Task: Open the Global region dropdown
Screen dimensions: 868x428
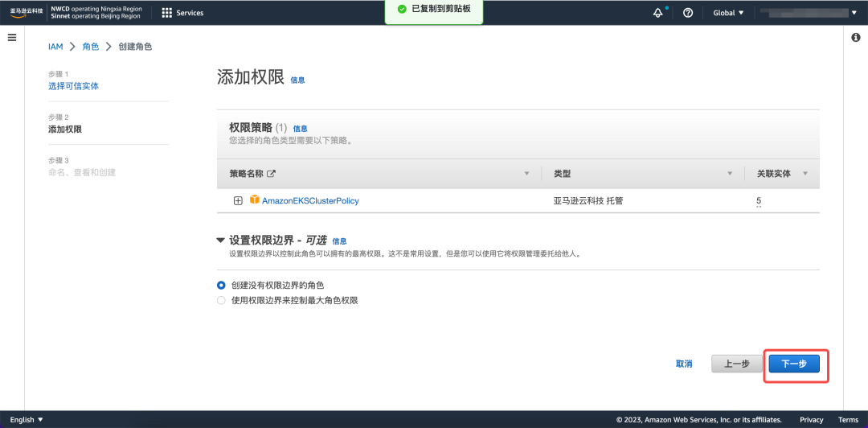Action: click(728, 13)
